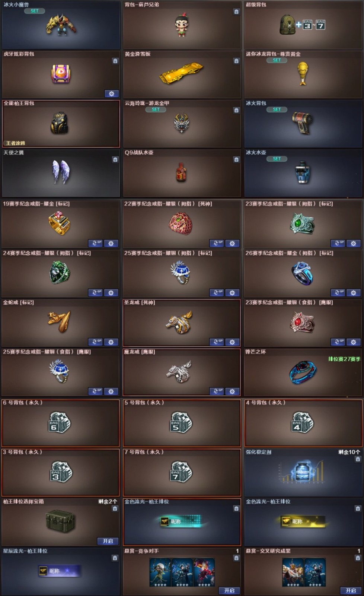364x596 pixels.
Task: Toggle SET badge on 云海玲珑-游龙金甲
Action: click(x=156, y=110)
